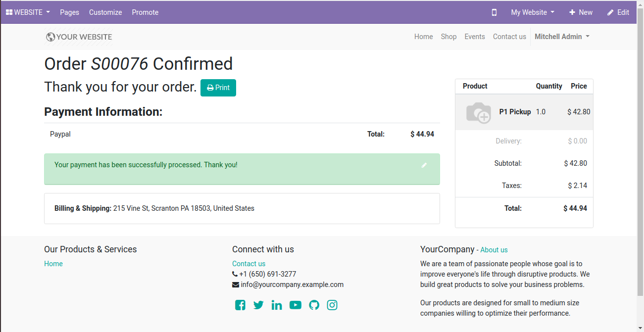Open the WEBSITE apps dropdown menu
Image resolution: width=644 pixels, height=332 pixels.
tap(28, 12)
